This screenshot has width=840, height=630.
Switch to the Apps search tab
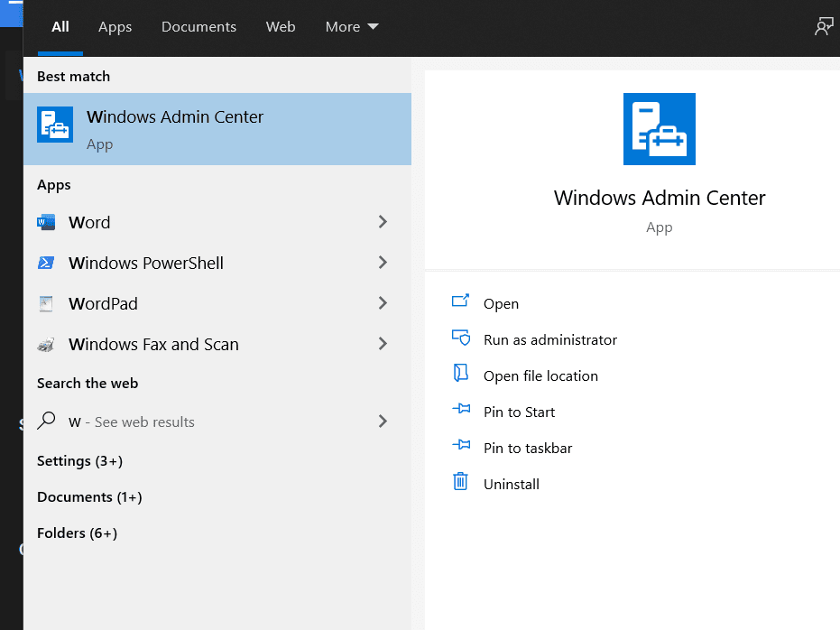click(x=115, y=27)
